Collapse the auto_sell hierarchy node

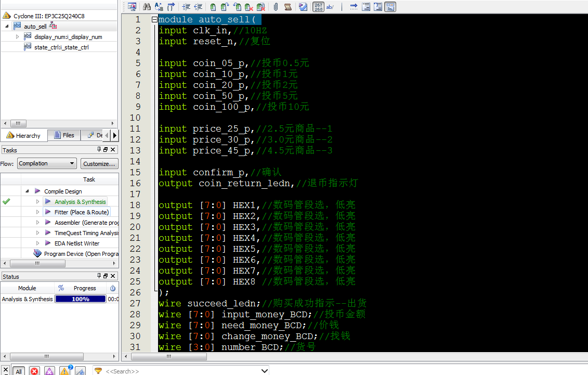7,26
